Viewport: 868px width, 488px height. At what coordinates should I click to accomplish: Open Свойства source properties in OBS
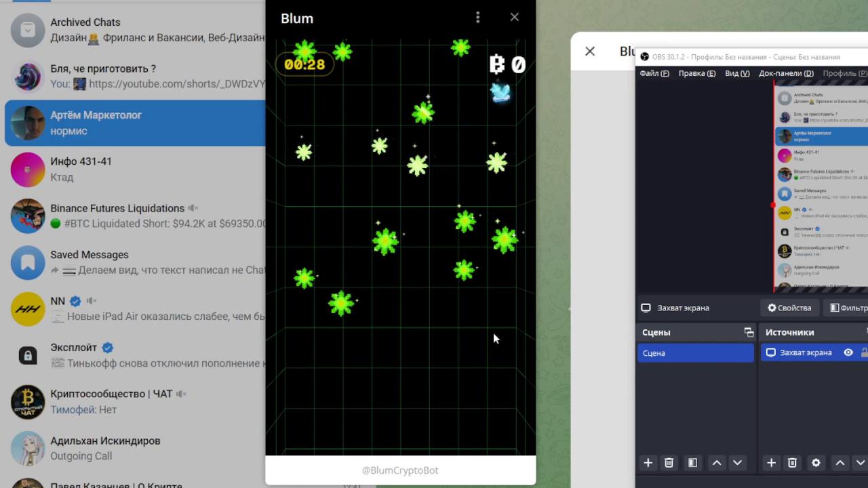[789, 308]
